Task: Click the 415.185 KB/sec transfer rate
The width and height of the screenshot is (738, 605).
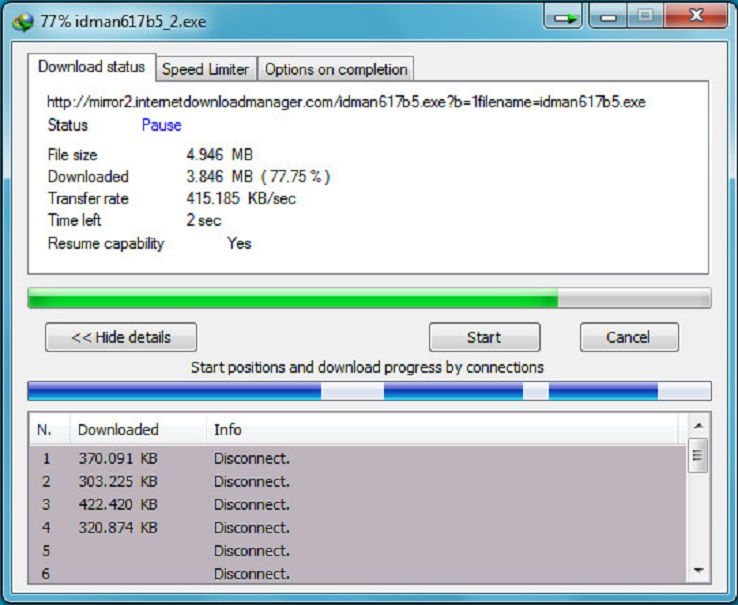Action: pyautogui.click(x=241, y=198)
